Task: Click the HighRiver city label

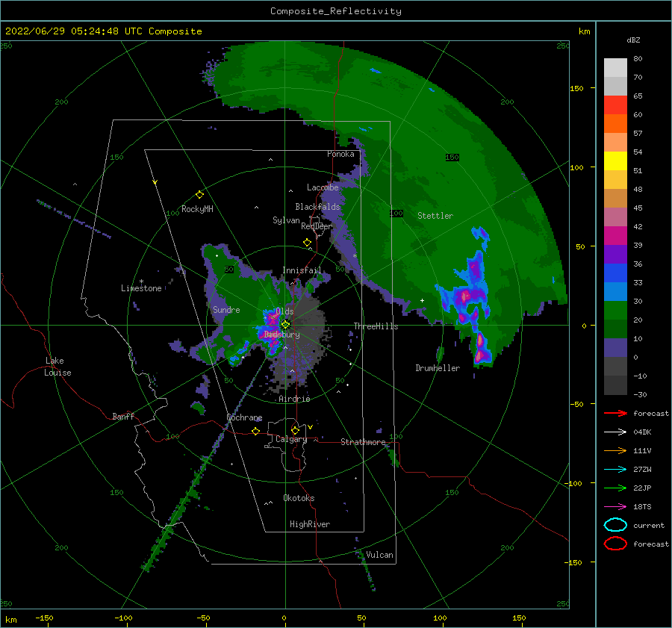Action: click(310, 524)
